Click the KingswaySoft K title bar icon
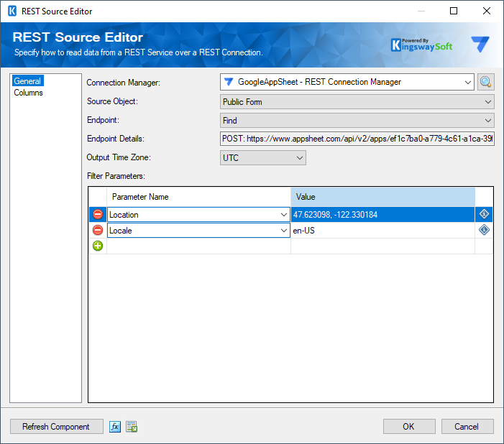Viewport: 504px width, 444px height. 12,11
